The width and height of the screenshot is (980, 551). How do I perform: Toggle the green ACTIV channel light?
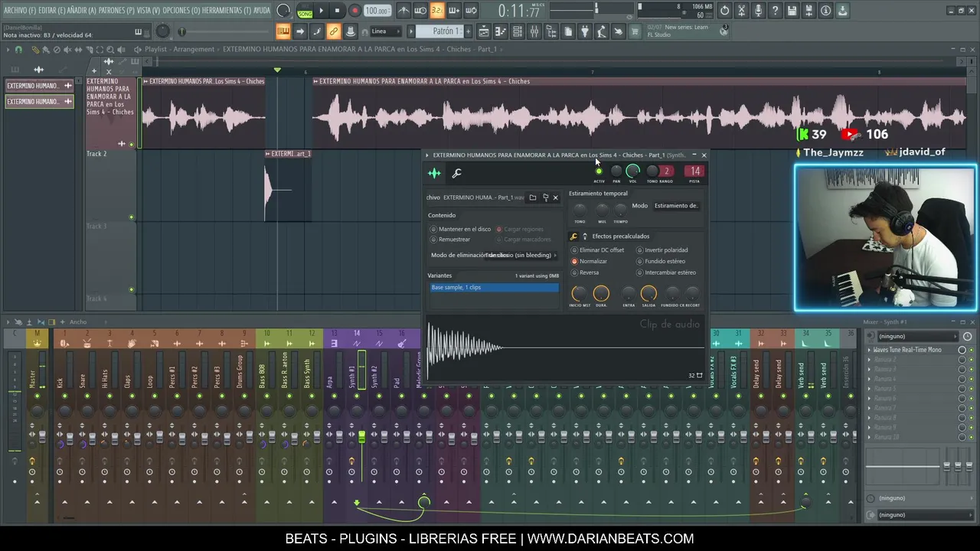(599, 171)
